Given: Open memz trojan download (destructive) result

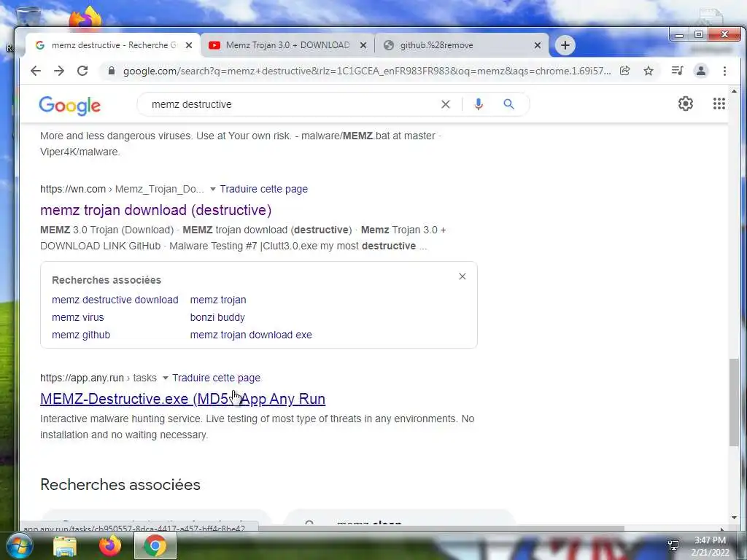Looking at the screenshot, I should pyautogui.click(x=156, y=210).
